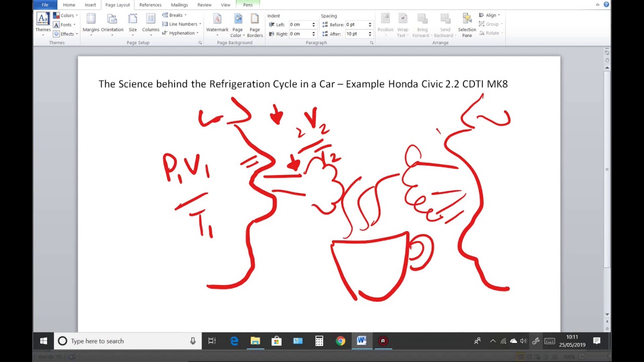Adjust Spacing After value with stepper
Screen dimensions: 644x362
tap(370, 34)
